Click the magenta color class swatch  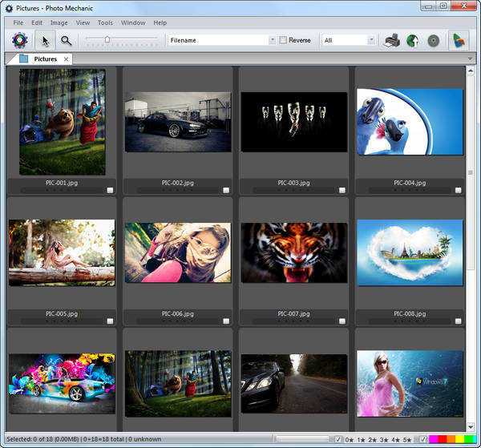click(x=435, y=439)
